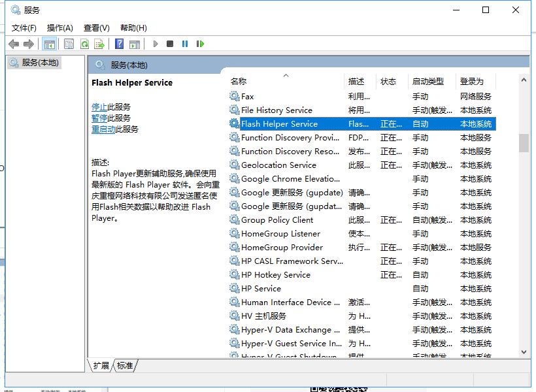Click the Properties icon on the toolbar
Image resolution: width=536 pixels, height=392 pixels.
68,44
